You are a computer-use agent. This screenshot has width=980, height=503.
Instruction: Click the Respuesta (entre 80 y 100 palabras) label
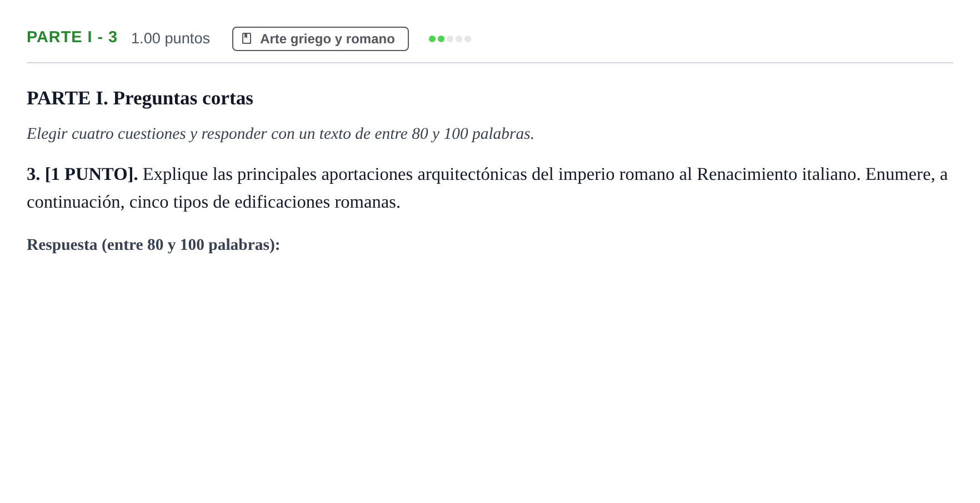point(153,245)
